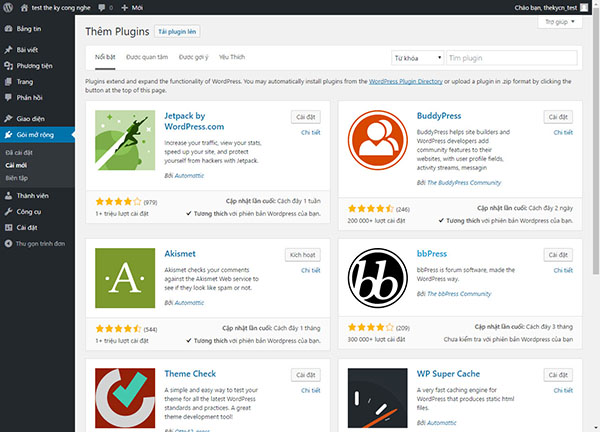Open Chi tiết details for Jetpack
This screenshot has width=600, height=432.
311,132
